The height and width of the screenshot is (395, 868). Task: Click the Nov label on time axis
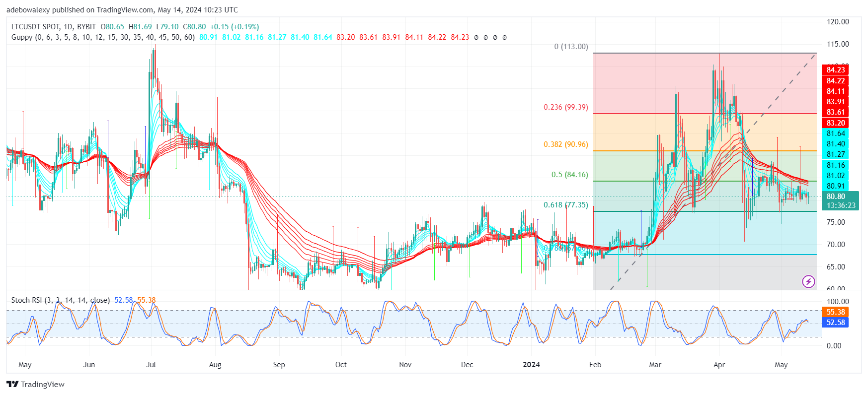(405, 365)
